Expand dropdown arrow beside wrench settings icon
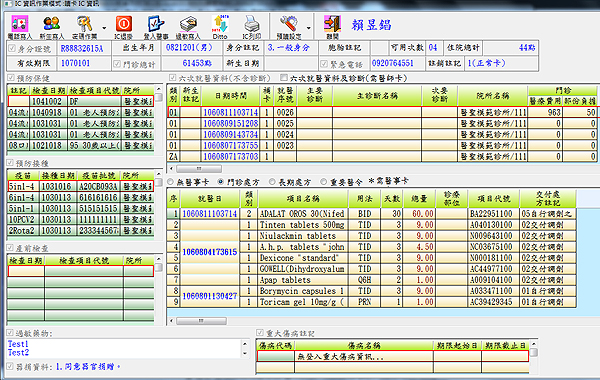This screenshot has width=600, height=380. tap(308, 28)
